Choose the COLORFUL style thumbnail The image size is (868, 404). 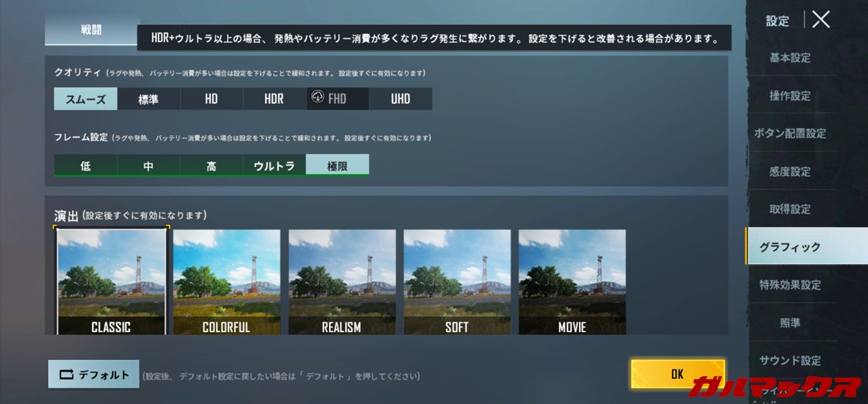click(226, 281)
